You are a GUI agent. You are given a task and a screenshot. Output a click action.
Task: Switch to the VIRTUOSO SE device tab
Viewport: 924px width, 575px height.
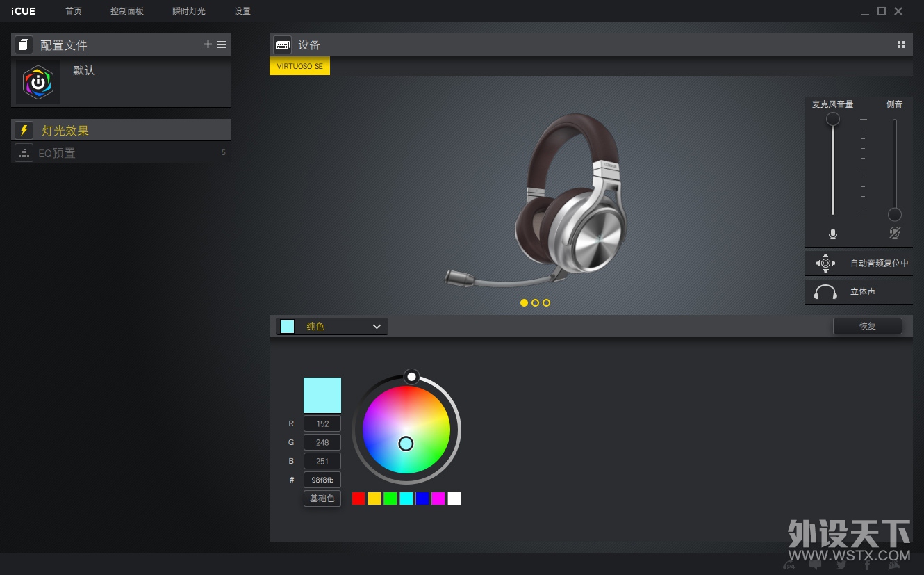point(299,67)
